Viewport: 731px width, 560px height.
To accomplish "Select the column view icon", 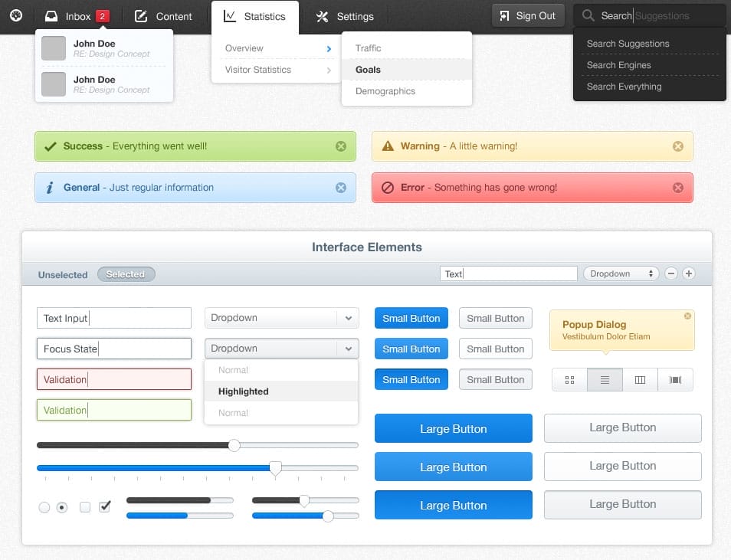I will tap(640, 379).
